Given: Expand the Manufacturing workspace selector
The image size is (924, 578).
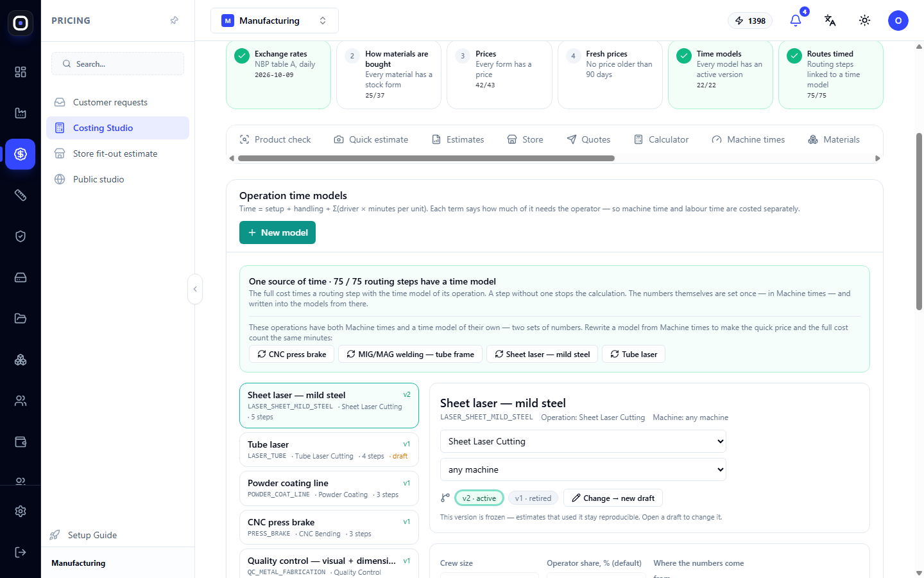Looking at the screenshot, I should click(275, 21).
